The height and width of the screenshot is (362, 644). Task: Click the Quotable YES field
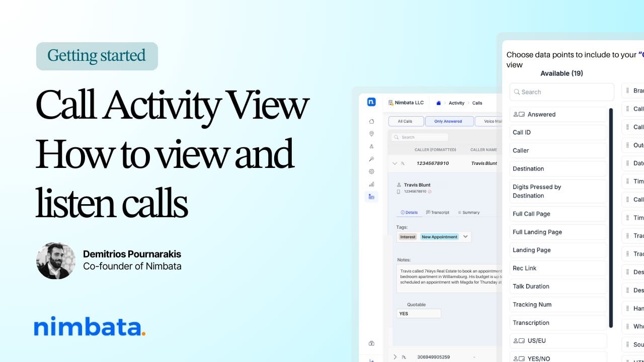point(419,314)
